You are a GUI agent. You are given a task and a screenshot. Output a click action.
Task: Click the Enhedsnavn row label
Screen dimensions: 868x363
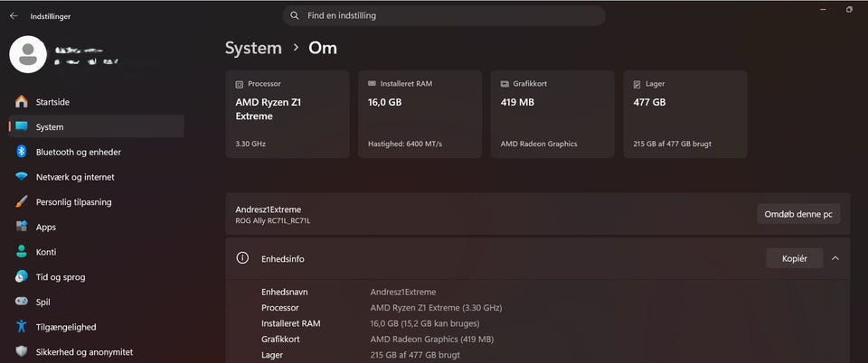click(285, 292)
